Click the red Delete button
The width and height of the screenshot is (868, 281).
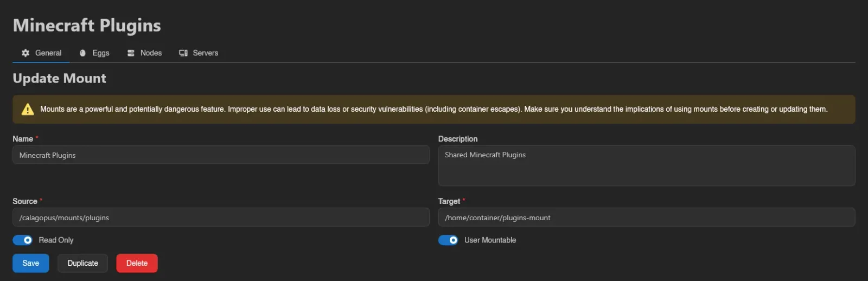pos(137,263)
